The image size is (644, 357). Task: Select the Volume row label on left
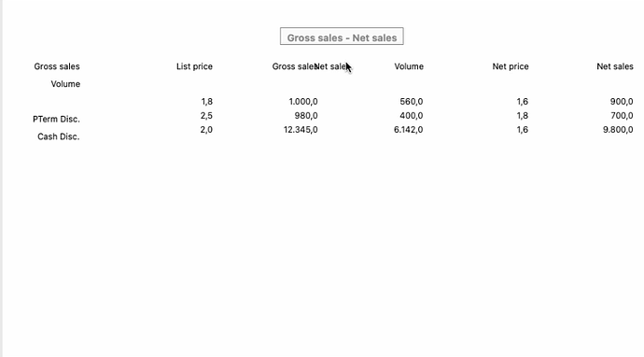pyautogui.click(x=65, y=84)
